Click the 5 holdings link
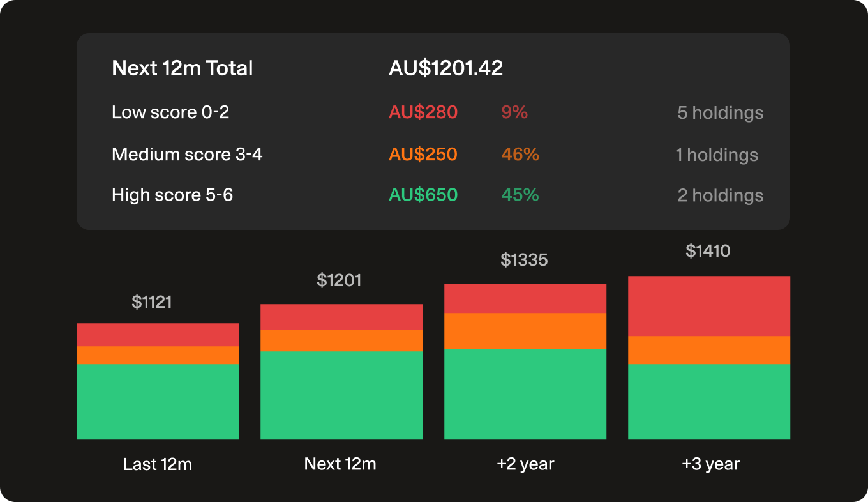Image resolution: width=868 pixels, height=502 pixels. coord(720,113)
